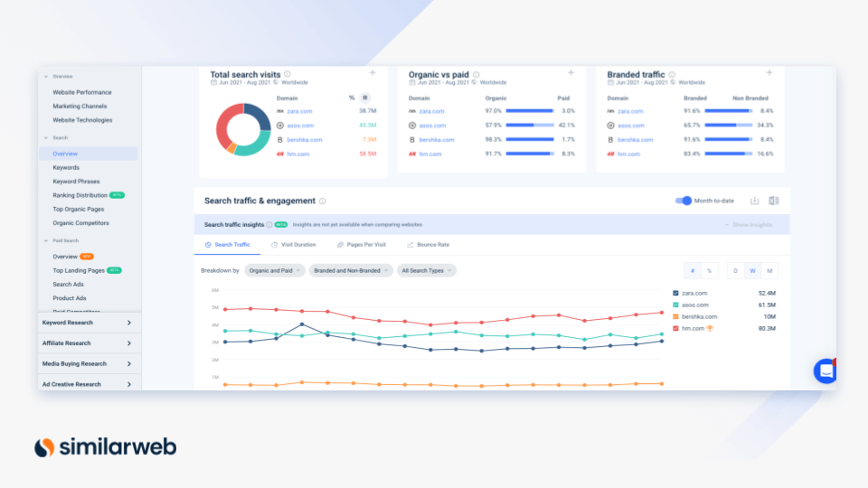
Task: Toggle the bershka.com legend checkbox
Action: [676, 316]
